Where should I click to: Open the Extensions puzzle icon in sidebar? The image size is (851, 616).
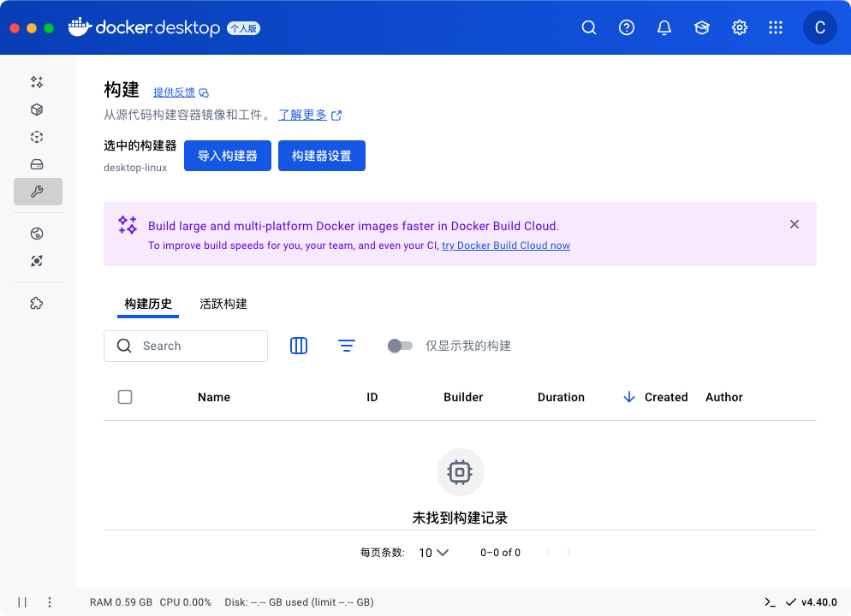(x=37, y=303)
